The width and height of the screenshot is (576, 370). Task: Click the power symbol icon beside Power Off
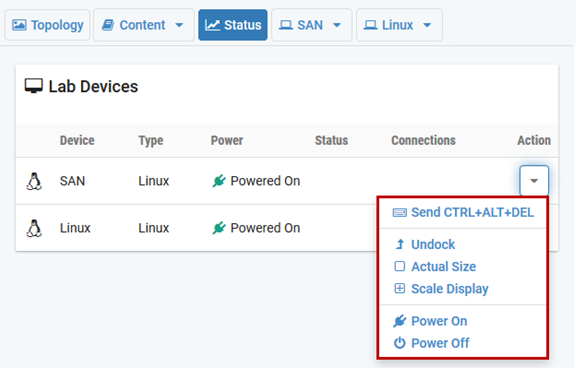pyautogui.click(x=400, y=343)
